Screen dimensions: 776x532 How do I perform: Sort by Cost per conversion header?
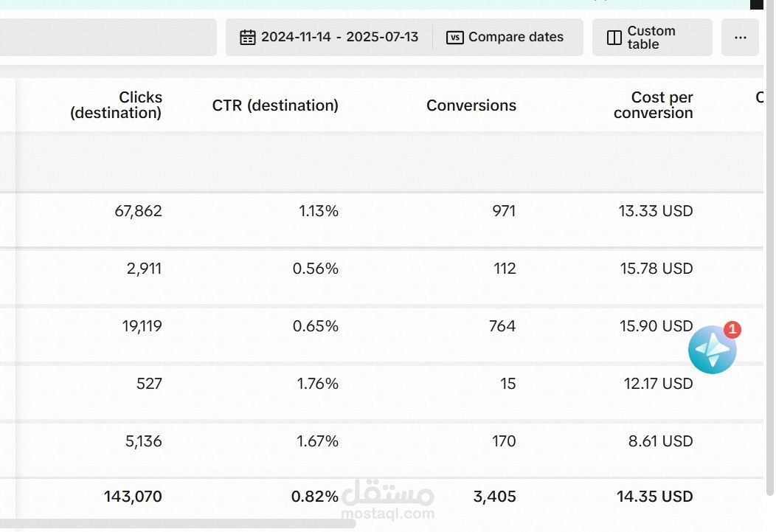tap(654, 105)
